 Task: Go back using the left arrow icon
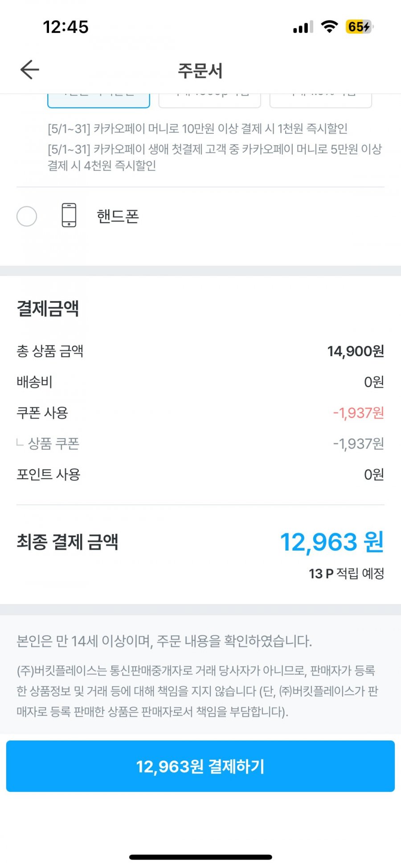pos(30,70)
